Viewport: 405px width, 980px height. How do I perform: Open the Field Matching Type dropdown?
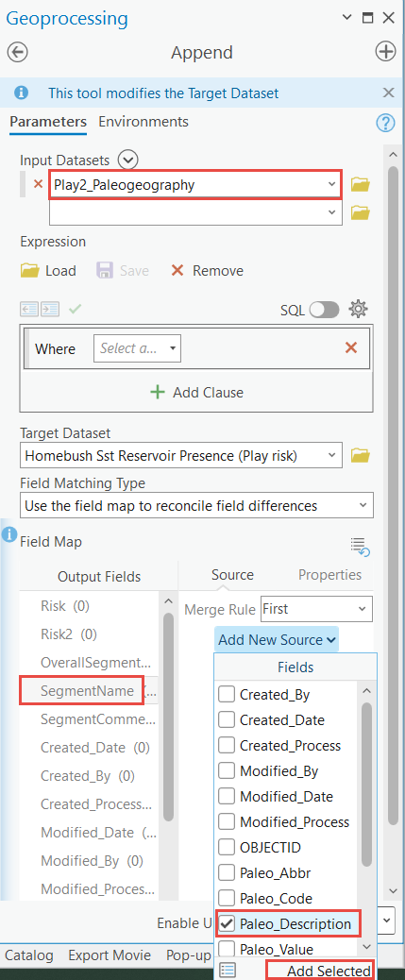pyautogui.click(x=196, y=506)
